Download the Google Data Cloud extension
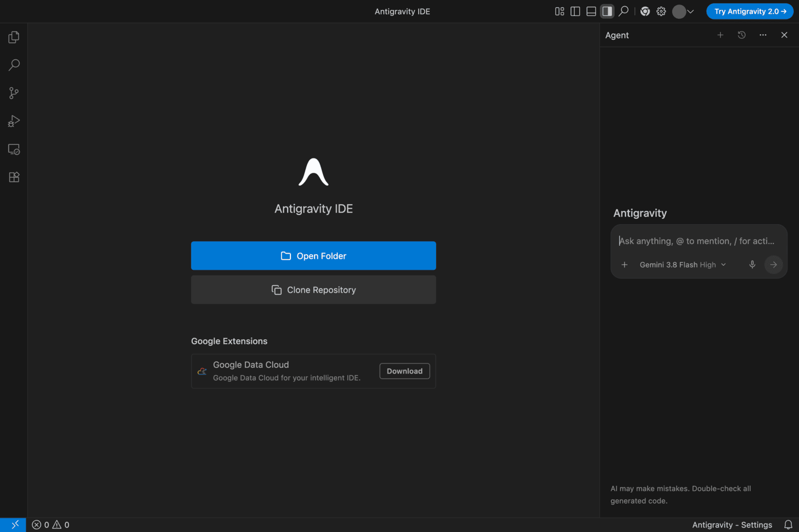 pos(405,371)
